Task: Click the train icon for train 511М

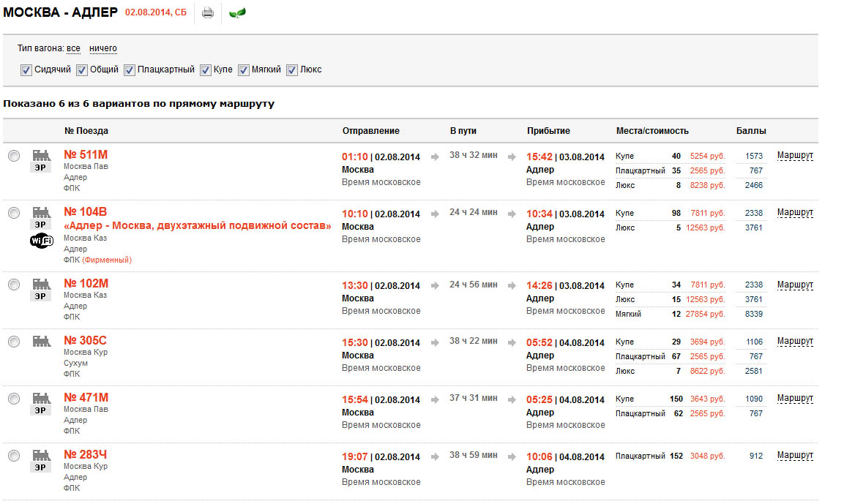Action: (x=41, y=155)
